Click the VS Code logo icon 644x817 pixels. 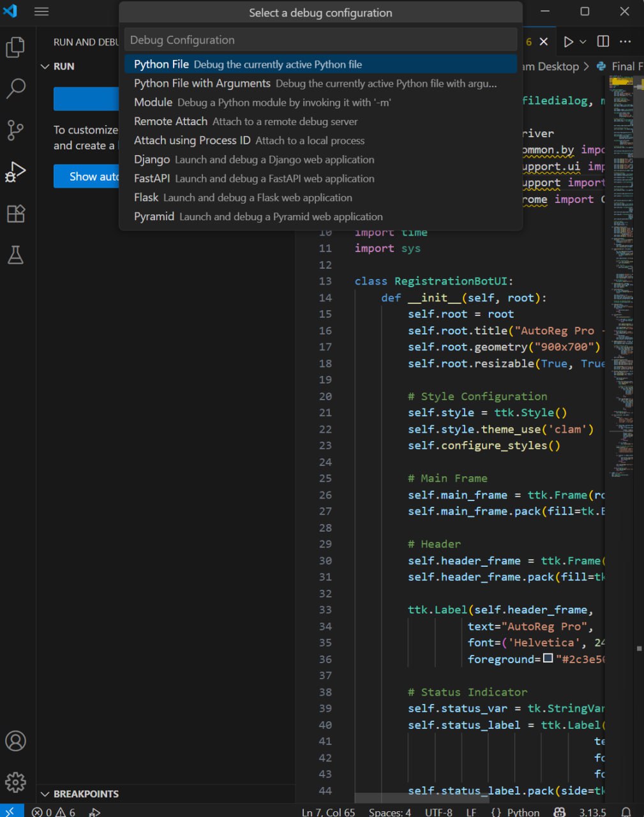(x=11, y=11)
